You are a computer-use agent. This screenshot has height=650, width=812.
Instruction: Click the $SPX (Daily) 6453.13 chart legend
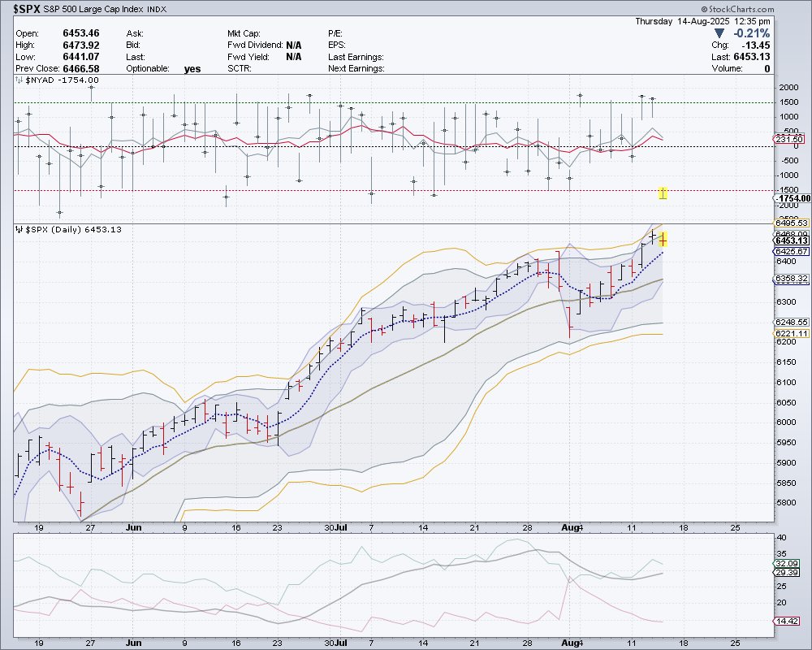pyautogui.click(x=73, y=229)
